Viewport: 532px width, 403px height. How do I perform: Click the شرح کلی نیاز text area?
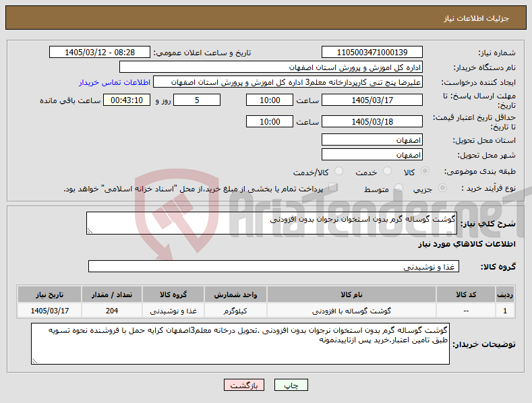coord(272,223)
